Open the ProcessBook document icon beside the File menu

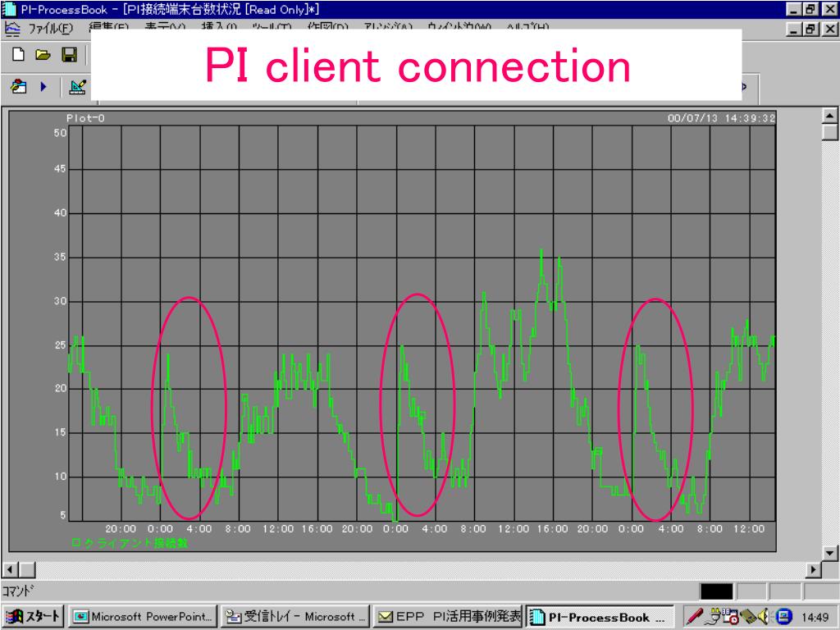coord(11,29)
